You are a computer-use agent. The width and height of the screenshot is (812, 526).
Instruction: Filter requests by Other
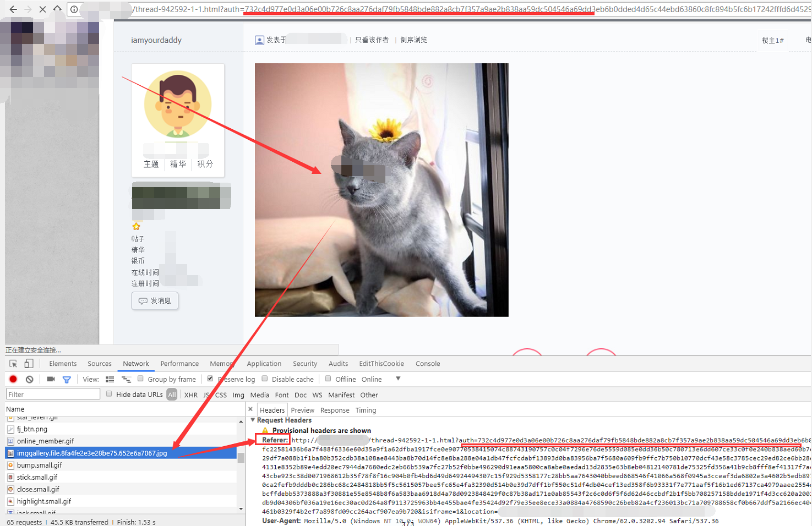point(369,395)
